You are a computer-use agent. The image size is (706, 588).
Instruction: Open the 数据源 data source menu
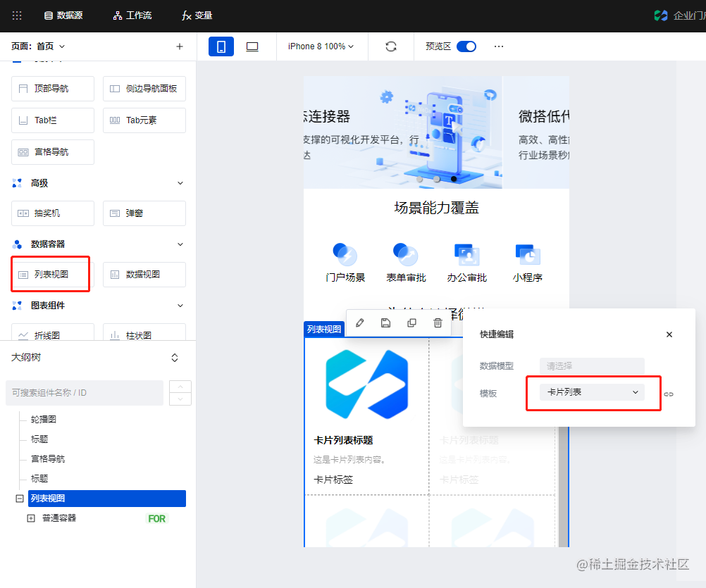(x=63, y=15)
